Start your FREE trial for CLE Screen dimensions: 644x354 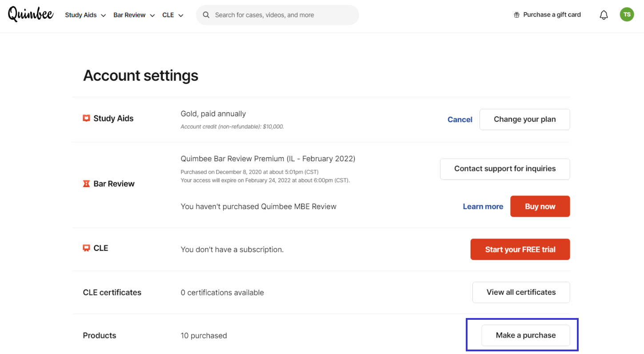(520, 250)
